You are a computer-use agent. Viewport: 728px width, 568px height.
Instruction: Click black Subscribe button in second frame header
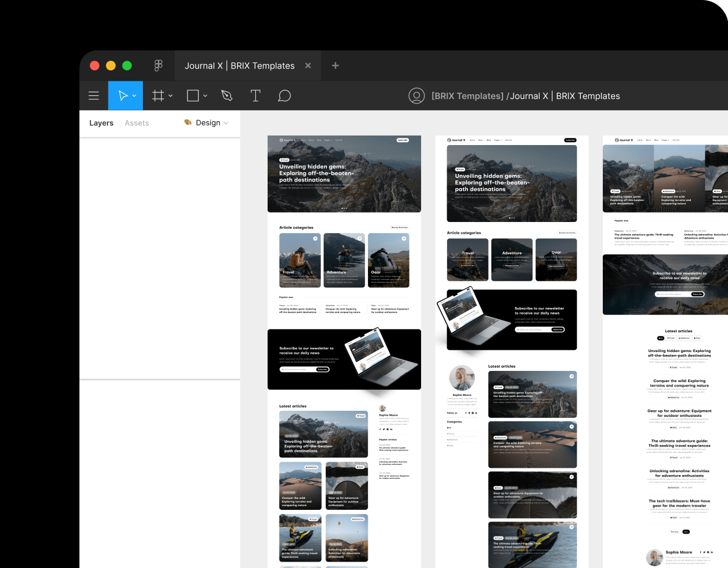[570, 140]
